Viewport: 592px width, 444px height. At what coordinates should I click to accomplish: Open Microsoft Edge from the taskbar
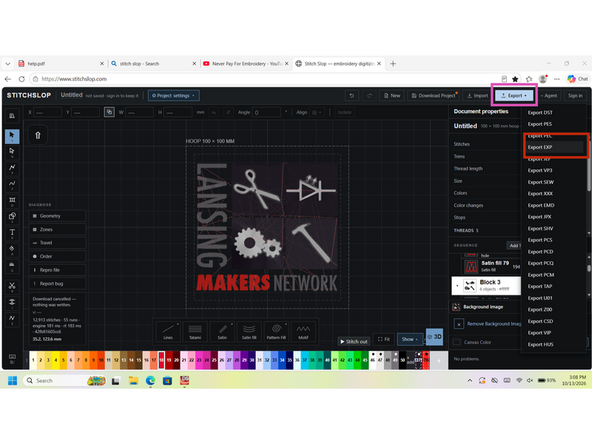click(150, 381)
